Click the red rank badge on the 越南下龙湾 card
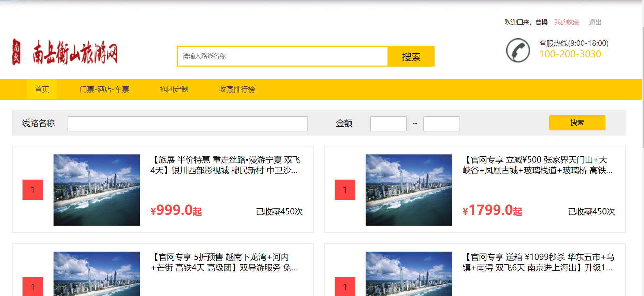Screen dimensions: 644x296 (x=33, y=286)
